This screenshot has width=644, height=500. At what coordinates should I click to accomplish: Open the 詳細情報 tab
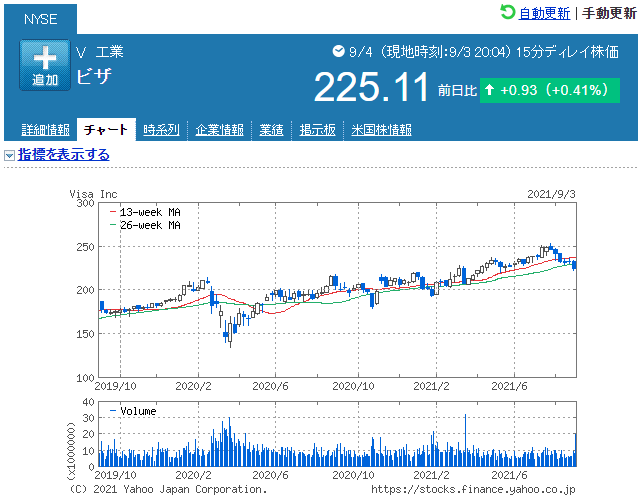45,130
